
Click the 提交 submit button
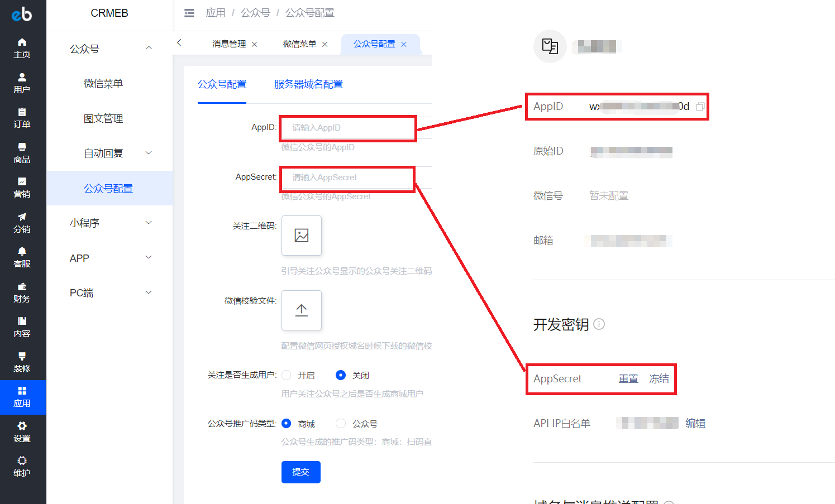pos(300,472)
